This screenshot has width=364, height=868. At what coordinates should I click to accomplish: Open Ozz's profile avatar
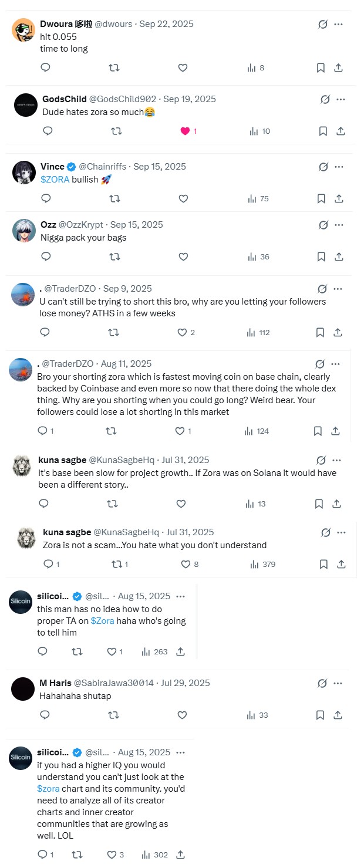click(24, 231)
